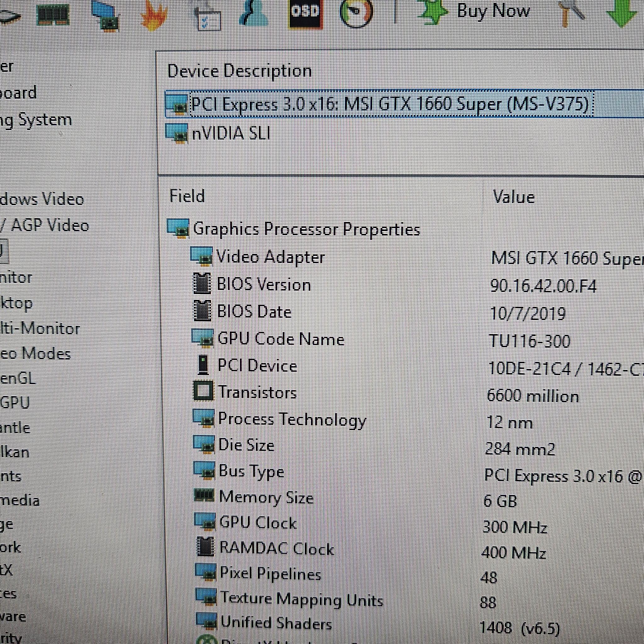The height and width of the screenshot is (644, 644).
Task: Click the Transistors square chip icon
Action: click(203, 391)
